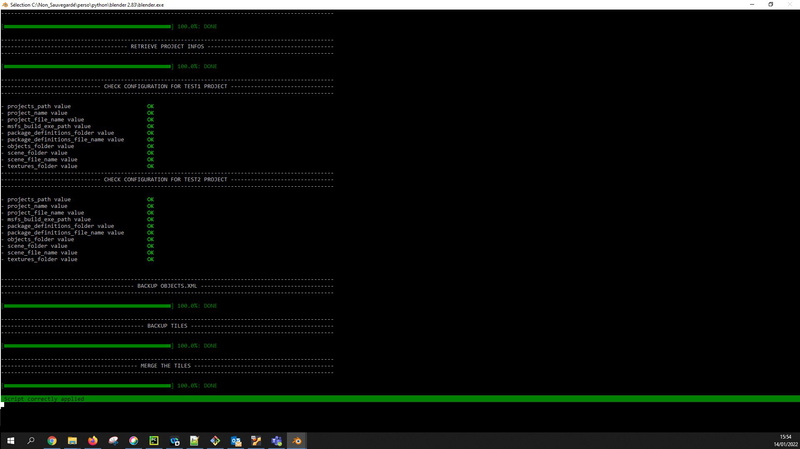800x449 pixels.
Task: Launch Google Chrome from the taskbar
Action: [52, 440]
